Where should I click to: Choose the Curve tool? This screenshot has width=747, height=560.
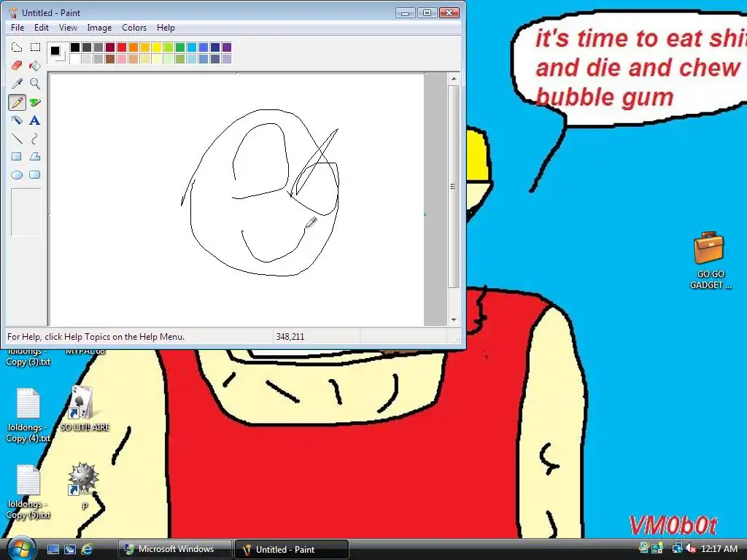click(x=35, y=139)
